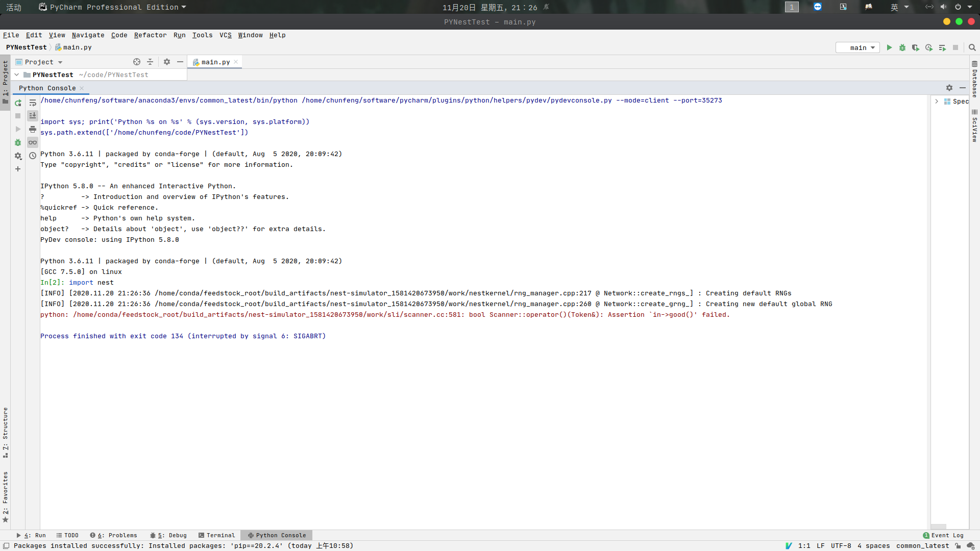Expand Special Variables in right panel
Screen dimensions: 980x551
pyautogui.click(x=937, y=101)
